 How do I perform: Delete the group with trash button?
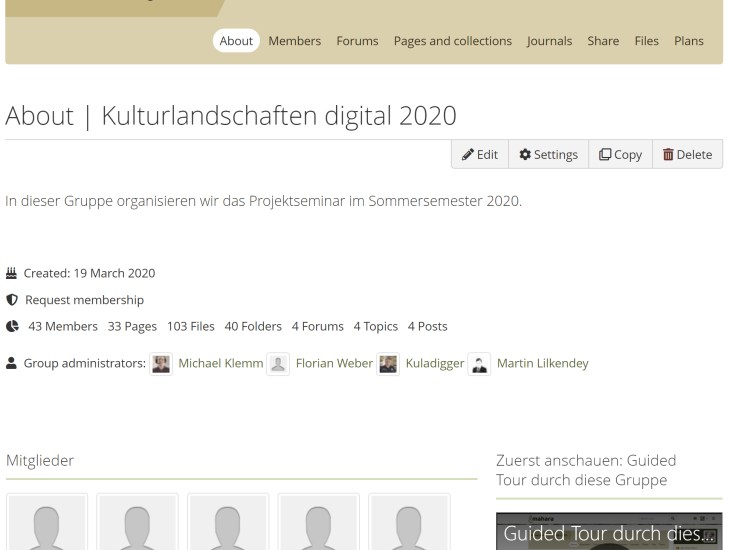pyautogui.click(x=687, y=155)
